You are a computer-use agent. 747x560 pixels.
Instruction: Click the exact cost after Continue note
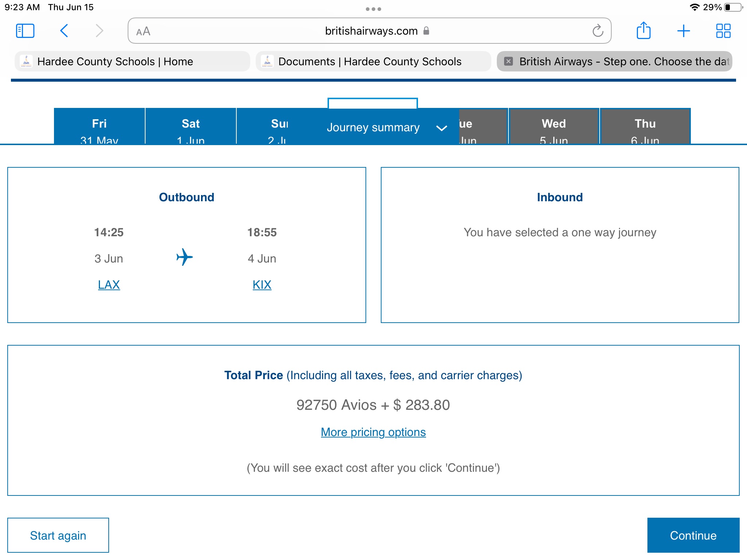(x=373, y=468)
